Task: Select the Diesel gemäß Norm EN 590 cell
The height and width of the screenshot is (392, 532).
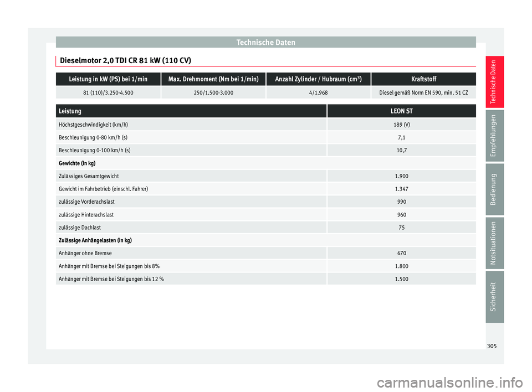Action: pyautogui.click(x=423, y=92)
